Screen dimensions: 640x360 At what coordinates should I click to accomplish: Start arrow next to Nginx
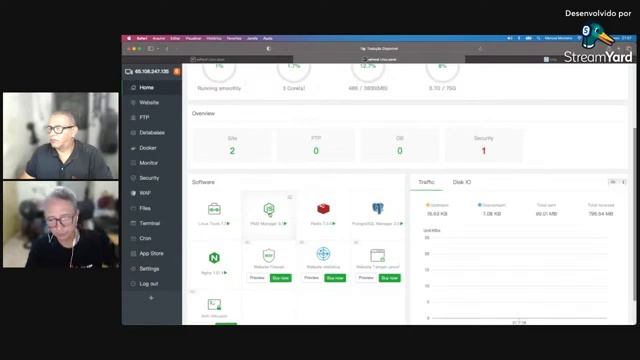225,273
